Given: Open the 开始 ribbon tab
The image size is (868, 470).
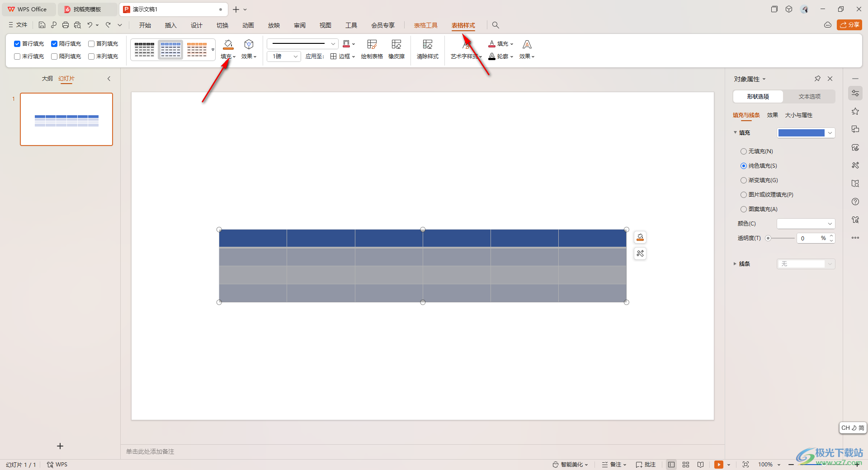Looking at the screenshot, I should 145,25.
